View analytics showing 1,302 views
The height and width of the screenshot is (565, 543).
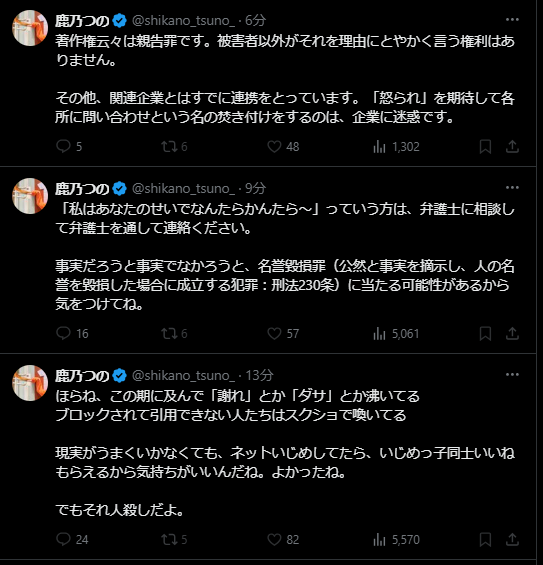[379, 147]
